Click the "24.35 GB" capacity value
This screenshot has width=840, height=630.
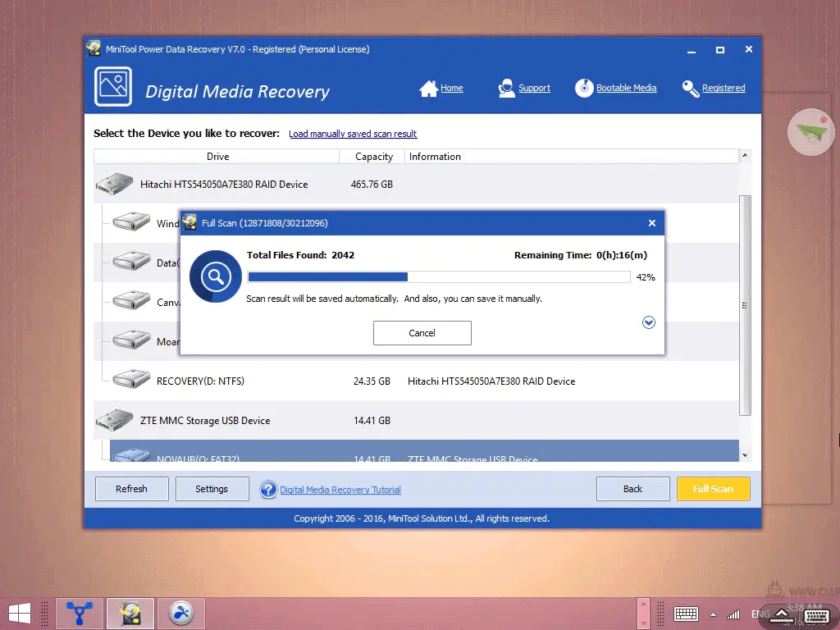[x=372, y=381]
